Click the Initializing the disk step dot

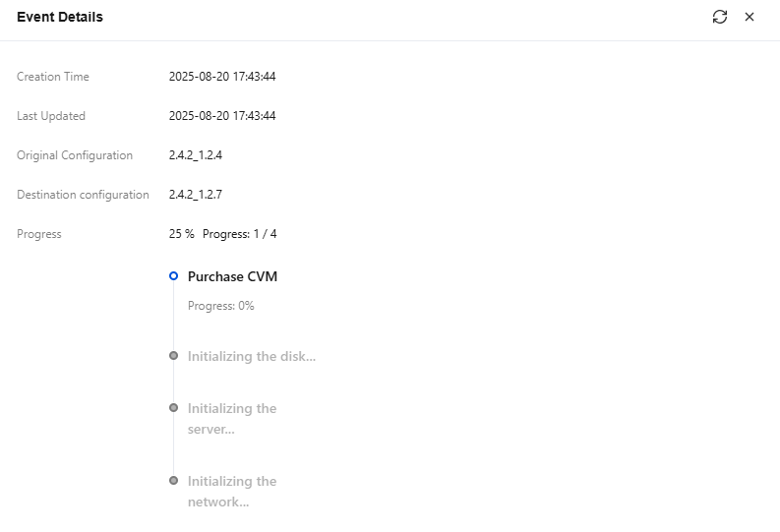click(173, 356)
